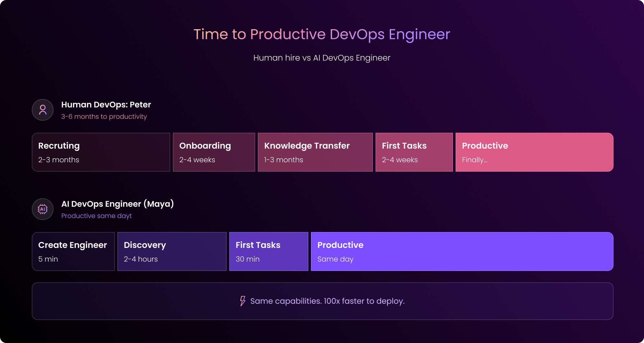Click the Finally... text

tap(475, 160)
